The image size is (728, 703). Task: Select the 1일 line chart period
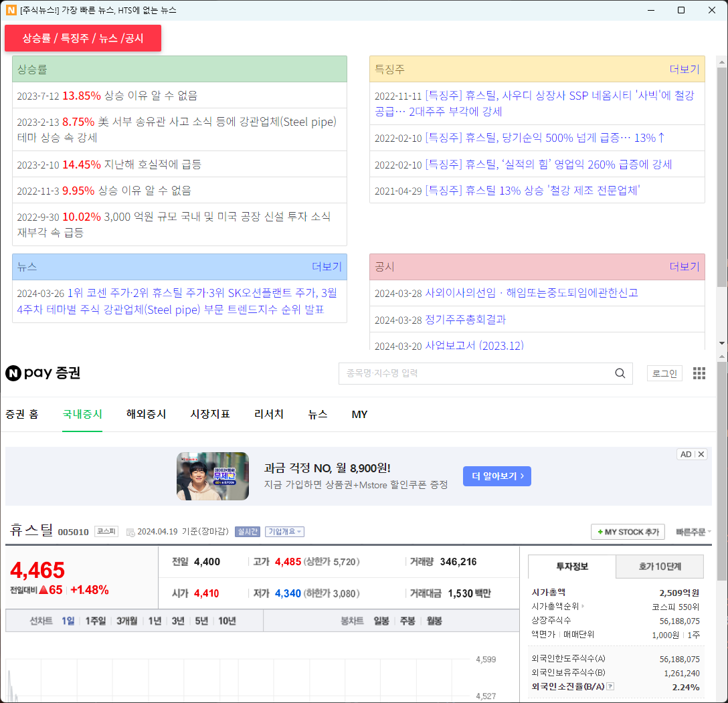click(68, 621)
